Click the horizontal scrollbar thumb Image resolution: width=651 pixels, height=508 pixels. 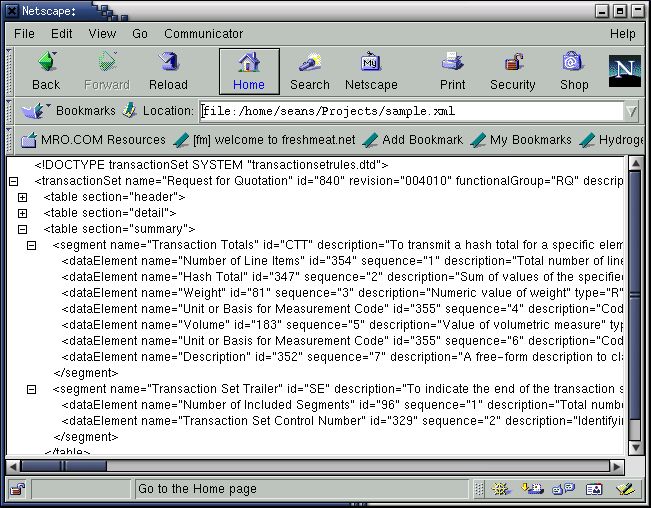point(63,466)
